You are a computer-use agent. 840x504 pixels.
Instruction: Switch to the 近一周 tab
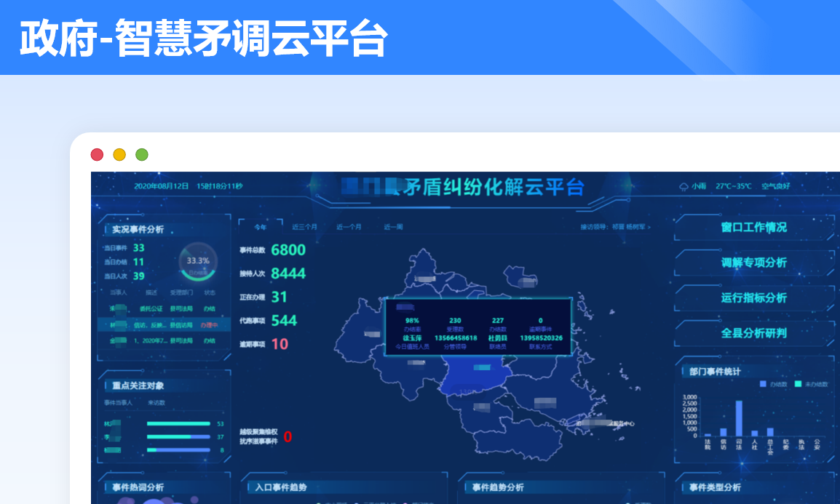coord(393,227)
